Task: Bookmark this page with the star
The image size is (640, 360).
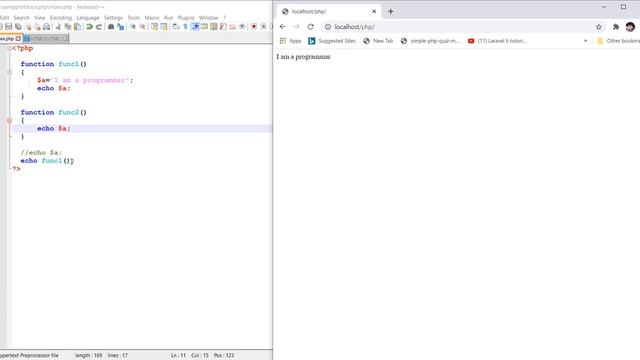Action: point(598,27)
